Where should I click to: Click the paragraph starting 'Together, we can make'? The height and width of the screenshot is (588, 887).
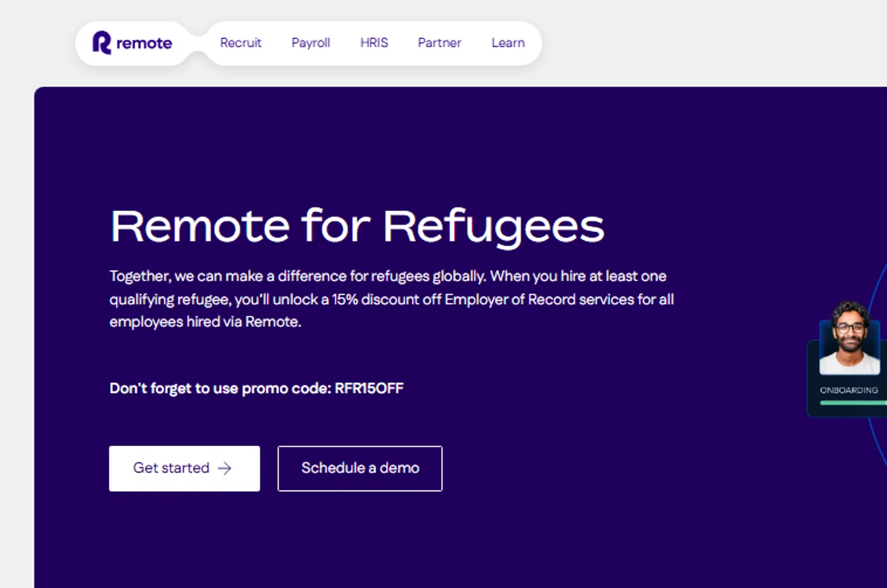[391, 299]
